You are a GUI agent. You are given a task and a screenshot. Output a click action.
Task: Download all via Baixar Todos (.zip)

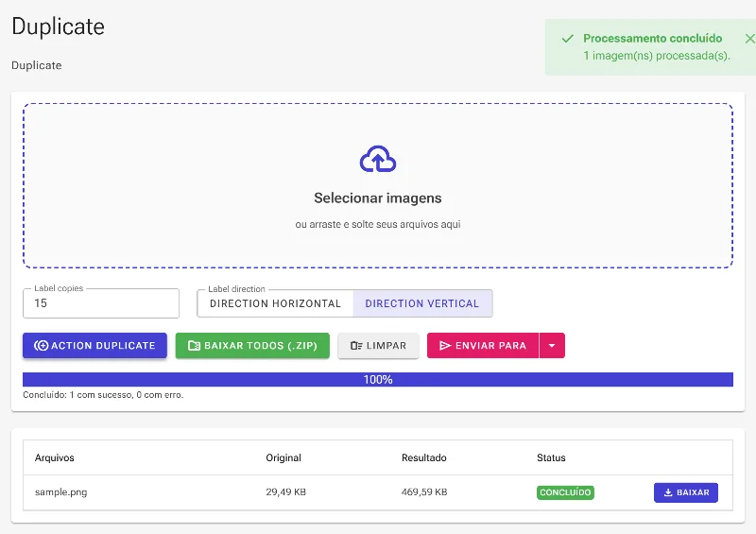pyautogui.click(x=252, y=345)
